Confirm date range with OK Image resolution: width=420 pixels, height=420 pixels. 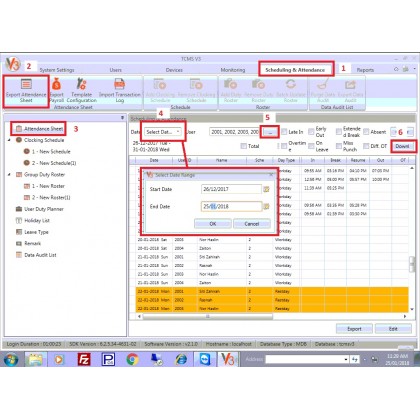[x=213, y=224]
